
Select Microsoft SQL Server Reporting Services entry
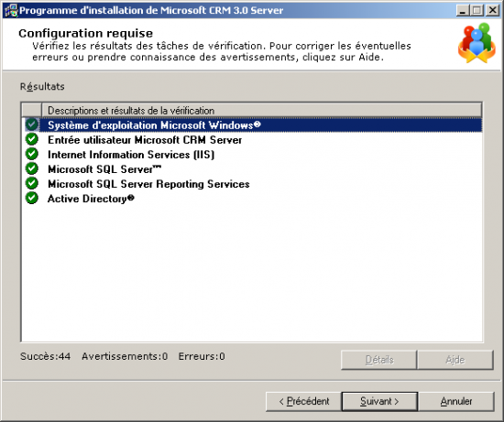click(x=253, y=184)
